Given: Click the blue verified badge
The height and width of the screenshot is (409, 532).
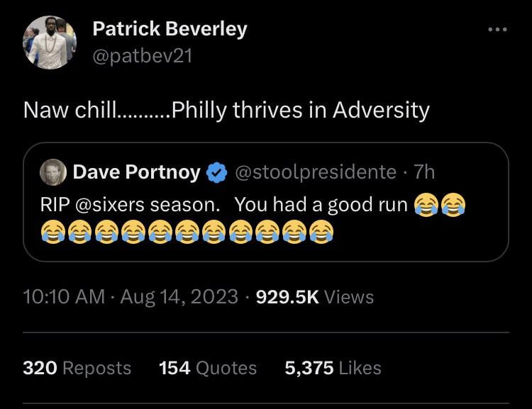Looking at the screenshot, I should click(x=216, y=172).
